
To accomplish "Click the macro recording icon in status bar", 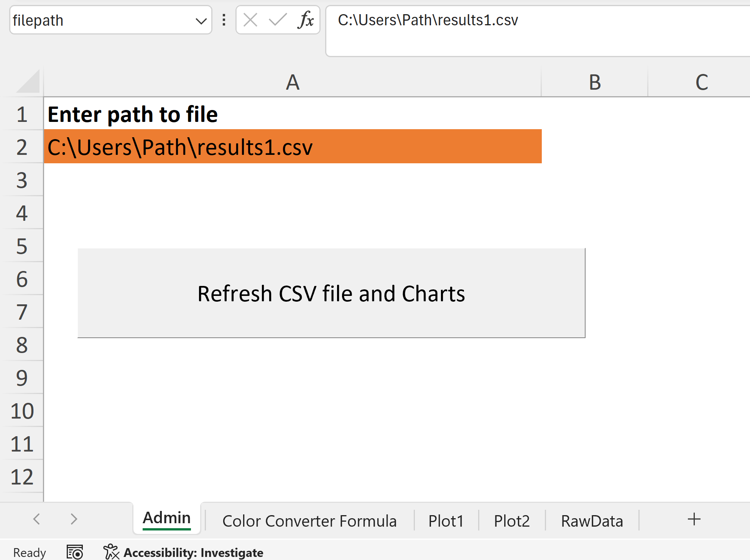I will point(75,552).
